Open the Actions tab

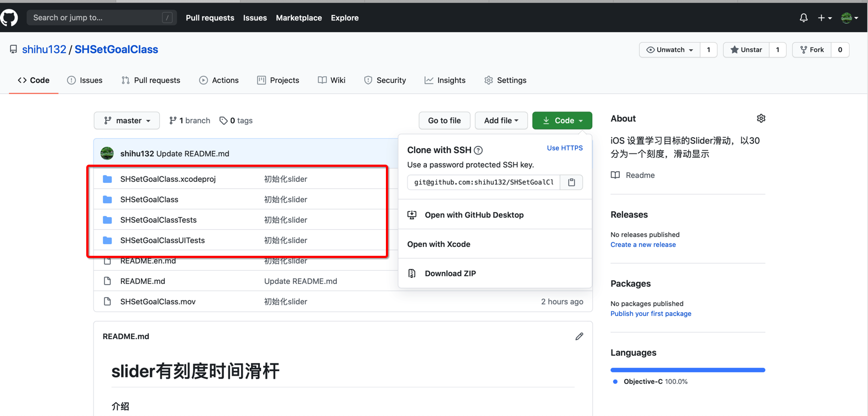pyautogui.click(x=219, y=80)
